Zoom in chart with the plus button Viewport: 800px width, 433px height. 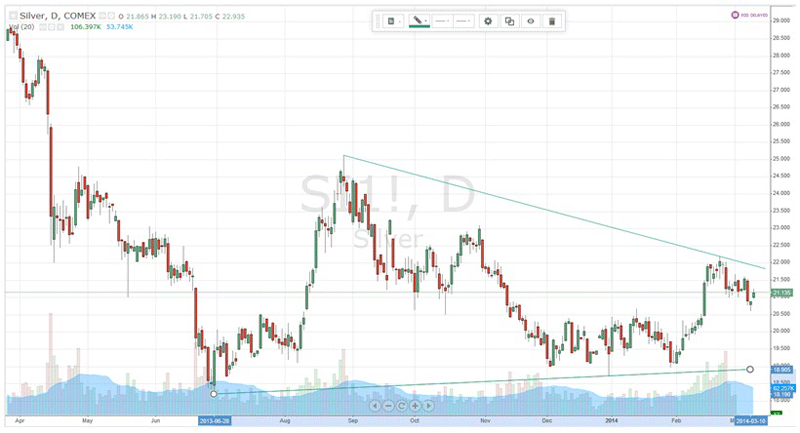coord(415,406)
